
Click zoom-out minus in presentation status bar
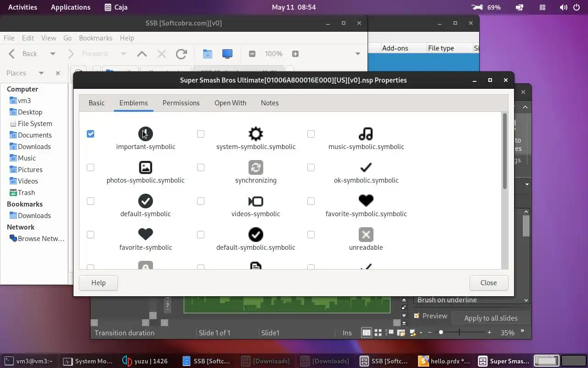coord(430,333)
